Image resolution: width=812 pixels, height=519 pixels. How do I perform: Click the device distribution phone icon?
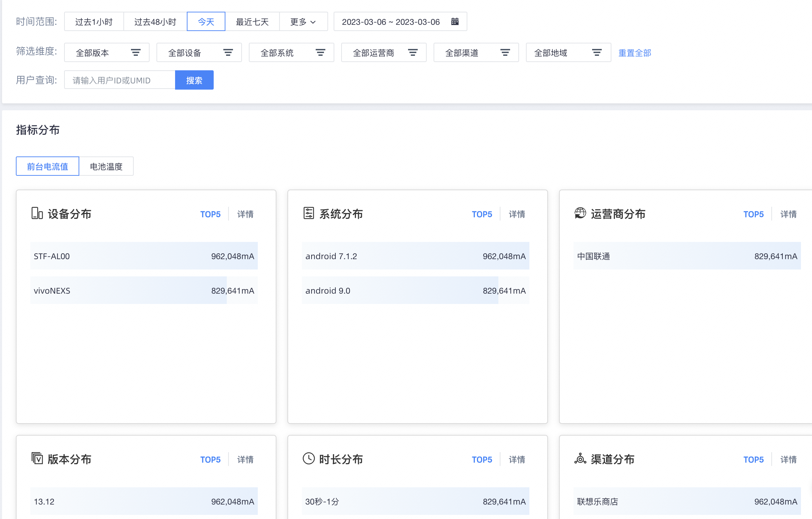37,213
